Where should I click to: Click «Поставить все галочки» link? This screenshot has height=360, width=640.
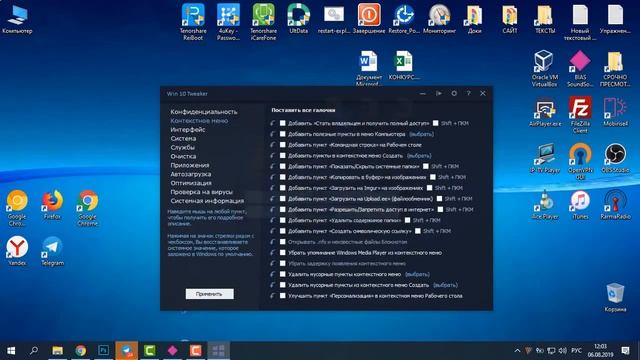(303, 110)
